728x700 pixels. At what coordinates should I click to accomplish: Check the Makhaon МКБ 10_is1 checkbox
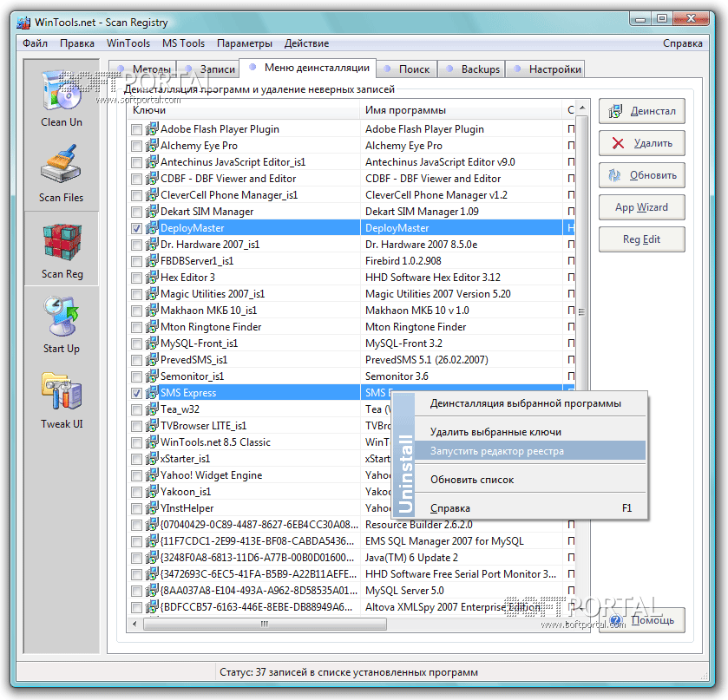[136, 311]
